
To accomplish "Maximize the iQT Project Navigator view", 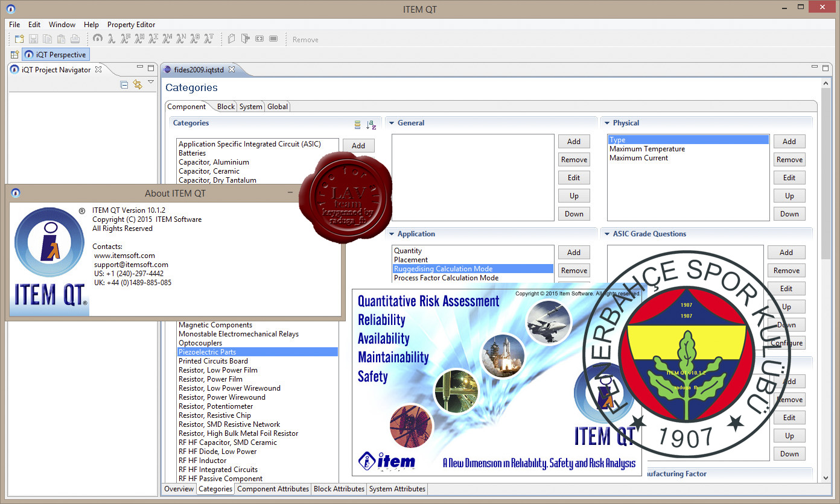I will [x=150, y=68].
